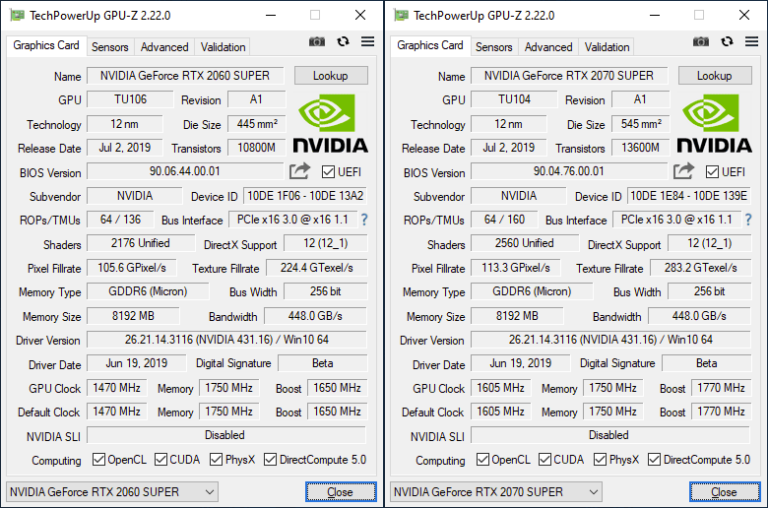Click ROPs/TMUs value 64 / 160

pos(504,219)
